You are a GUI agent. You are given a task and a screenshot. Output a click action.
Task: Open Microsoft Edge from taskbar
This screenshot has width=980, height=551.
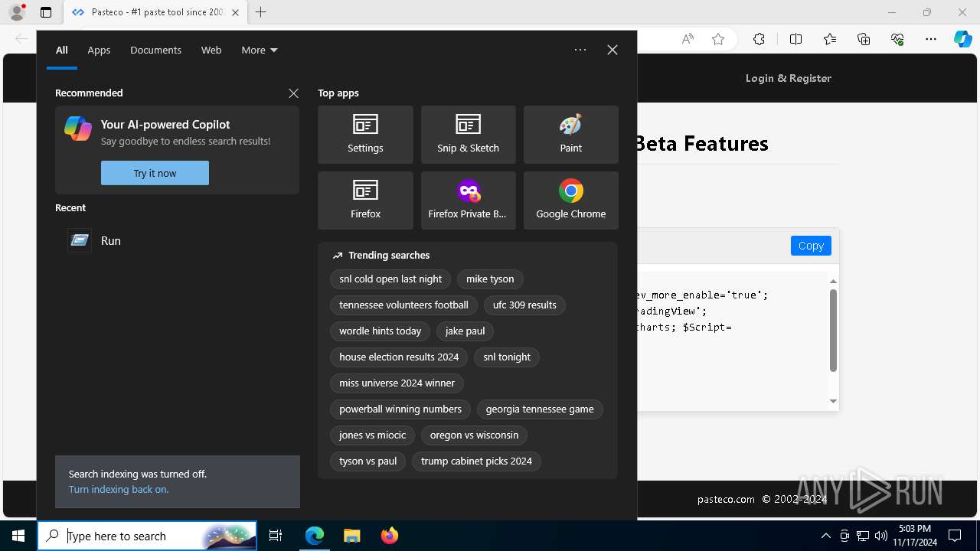point(315,536)
